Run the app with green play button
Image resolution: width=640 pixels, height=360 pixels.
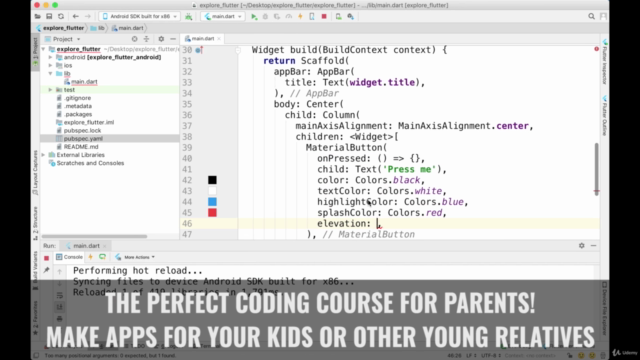(254, 16)
